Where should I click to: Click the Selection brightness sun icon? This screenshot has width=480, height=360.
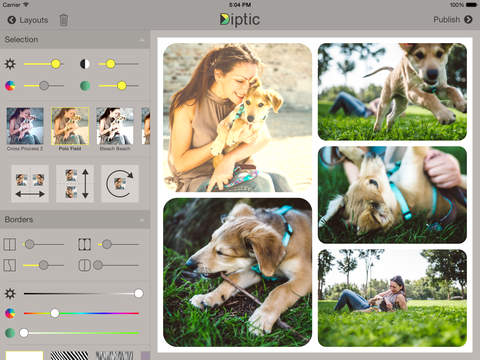pos(10,64)
